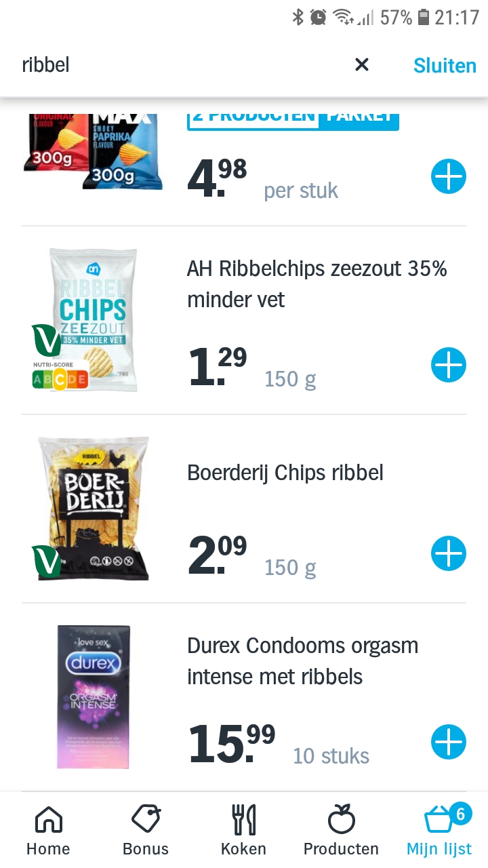Screen dimensions: 488x868
Task: Open the Home tab
Action: tap(48, 830)
